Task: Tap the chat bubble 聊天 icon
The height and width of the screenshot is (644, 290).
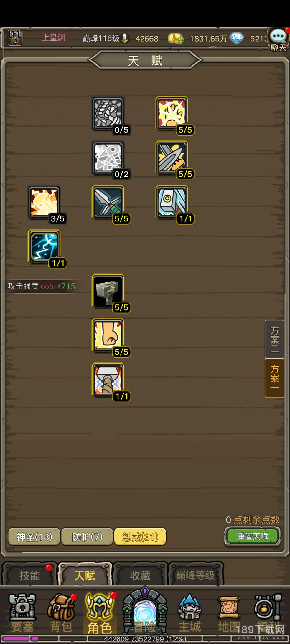Action: tap(278, 39)
